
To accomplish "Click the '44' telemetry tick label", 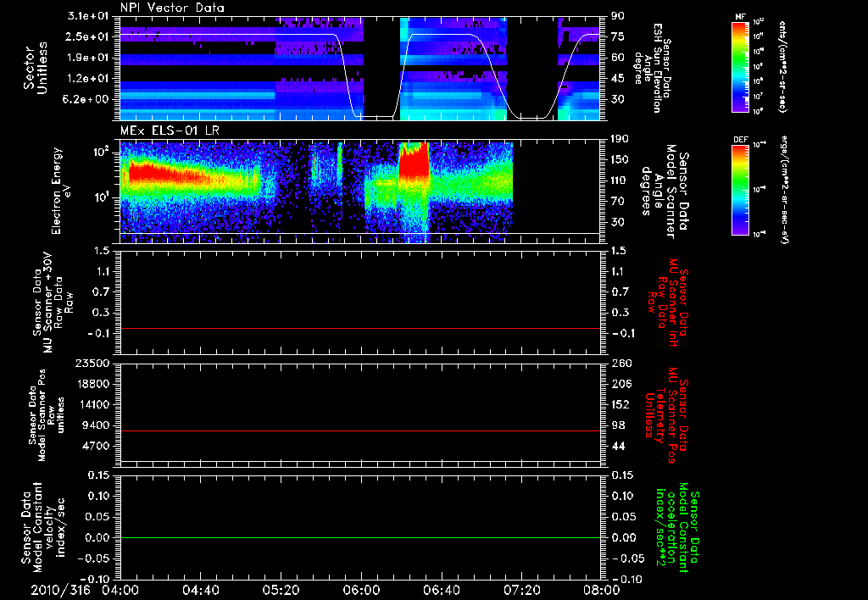I will [618, 446].
